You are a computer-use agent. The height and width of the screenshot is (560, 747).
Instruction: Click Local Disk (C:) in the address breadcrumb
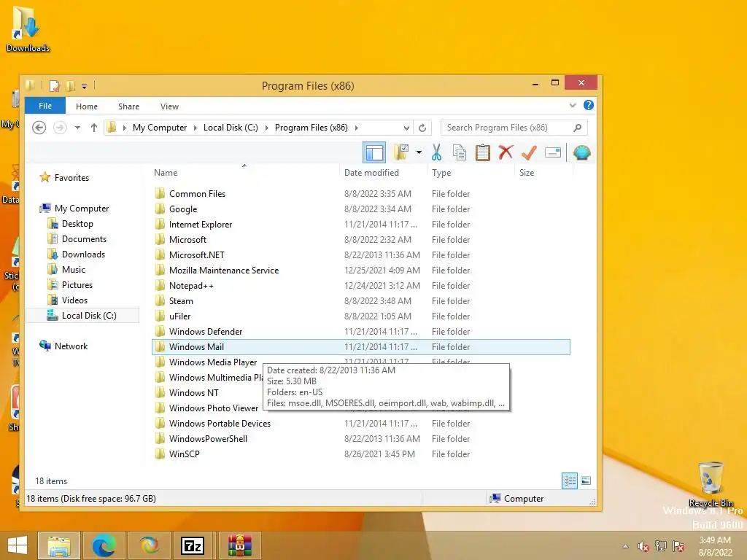(231, 128)
